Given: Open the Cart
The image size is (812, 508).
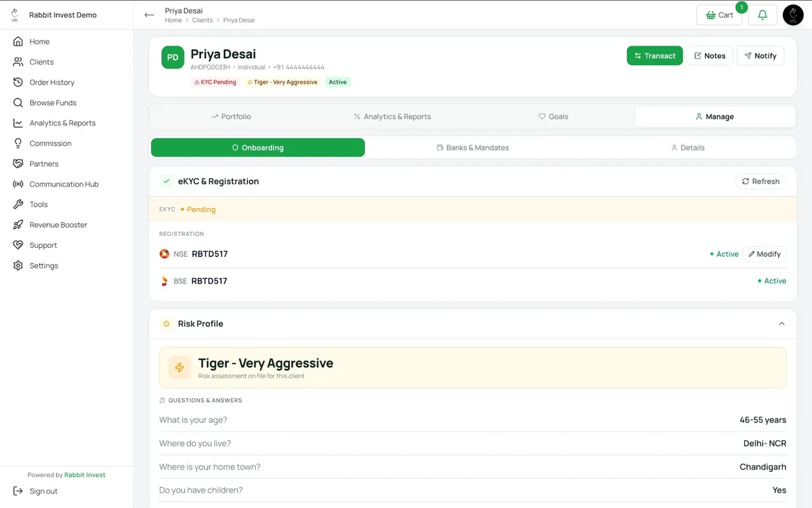Looking at the screenshot, I should (x=719, y=15).
